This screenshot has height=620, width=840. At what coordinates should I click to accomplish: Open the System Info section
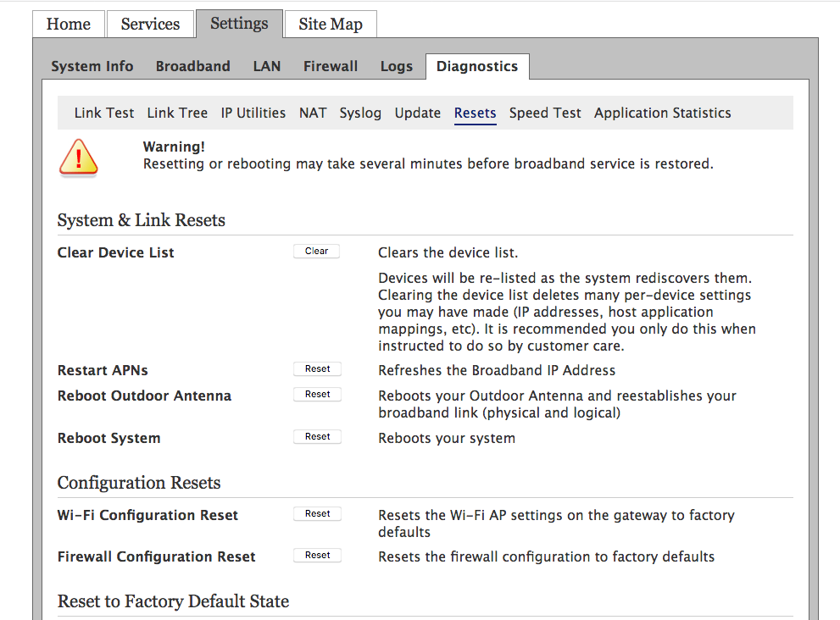point(92,66)
